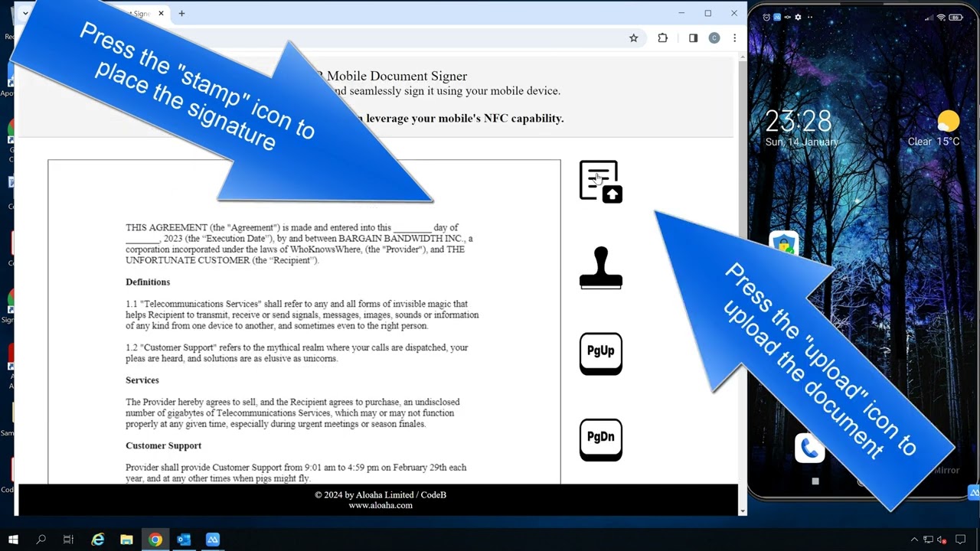Open the Chrome profile avatar
The height and width of the screenshot is (551, 980).
click(714, 38)
